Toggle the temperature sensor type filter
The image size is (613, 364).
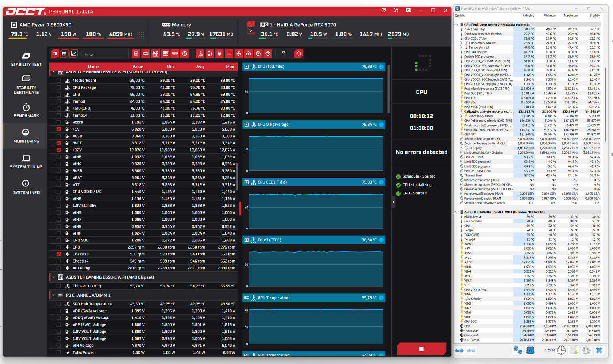click(x=200, y=54)
